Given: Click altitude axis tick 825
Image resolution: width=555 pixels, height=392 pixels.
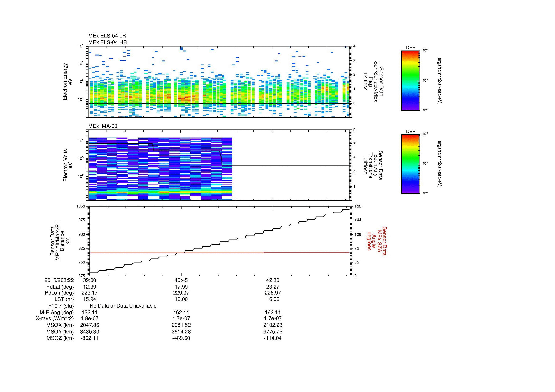Looking at the screenshot, I should tap(82, 248).
